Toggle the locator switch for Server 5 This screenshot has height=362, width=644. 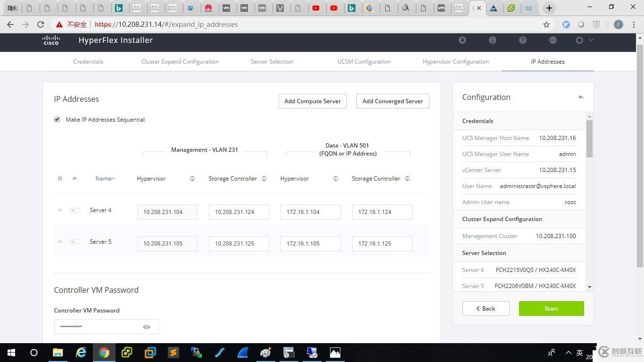tap(75, 242)
